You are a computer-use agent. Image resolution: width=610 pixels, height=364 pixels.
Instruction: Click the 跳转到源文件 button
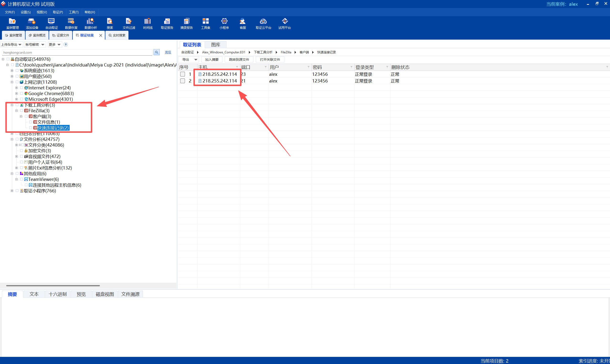(x=239, y=60)
